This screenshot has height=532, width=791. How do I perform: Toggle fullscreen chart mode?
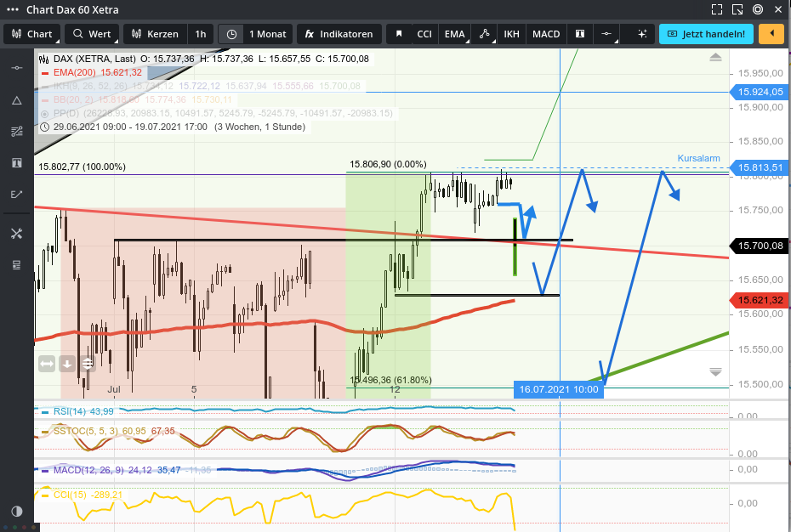pyautogui.click(x=717, y=9)
